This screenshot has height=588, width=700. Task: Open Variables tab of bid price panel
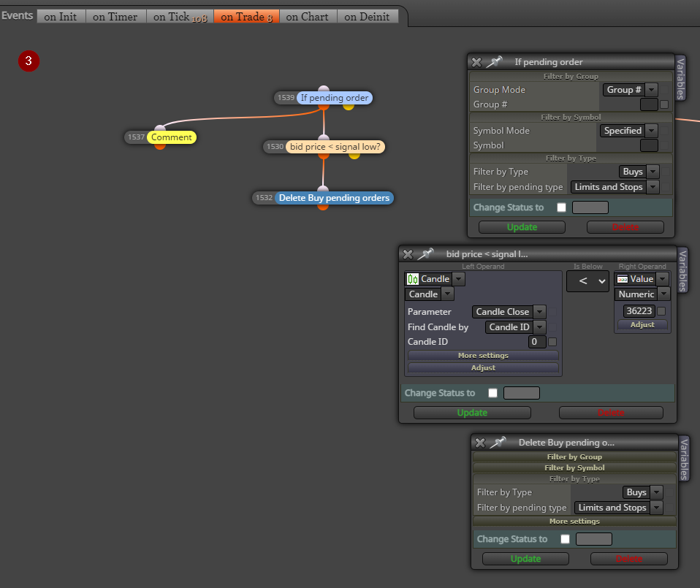point(682,271)
